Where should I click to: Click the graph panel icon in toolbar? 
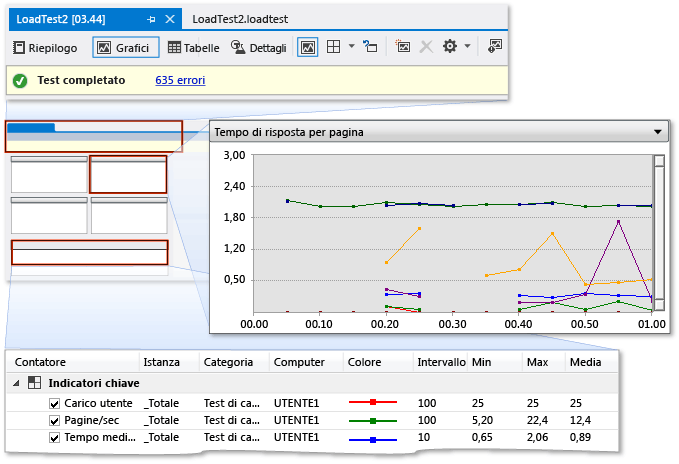coord(308,47)
